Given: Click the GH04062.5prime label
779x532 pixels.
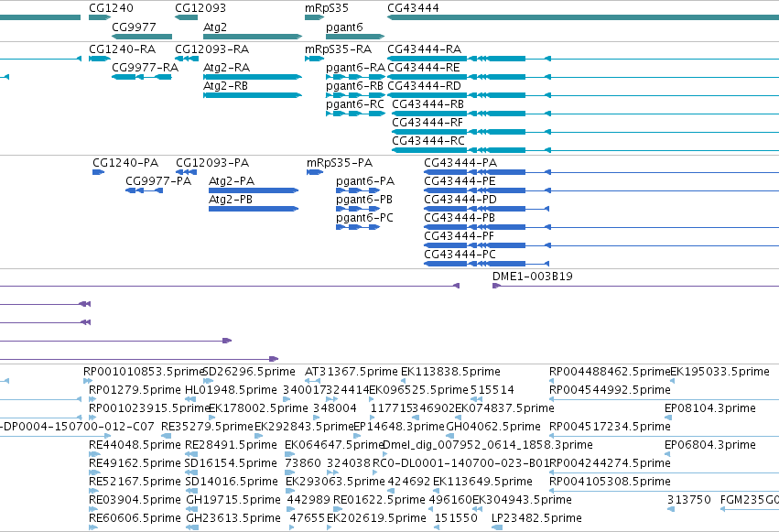Looking at the screenshot, I should click(493, 427).
